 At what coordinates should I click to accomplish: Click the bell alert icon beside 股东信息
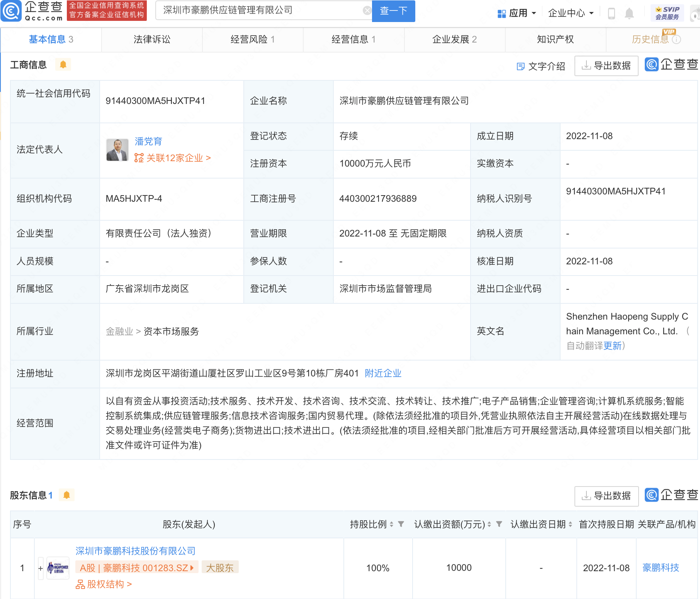(66, 495)
